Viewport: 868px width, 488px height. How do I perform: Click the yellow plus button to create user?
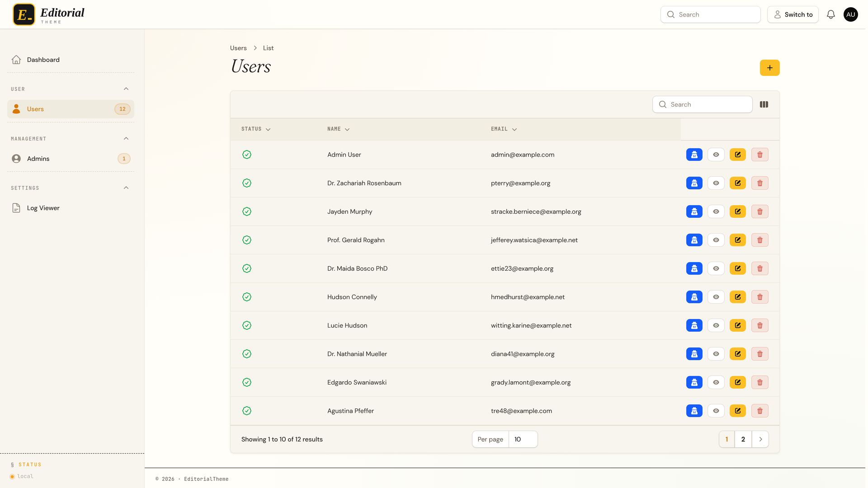pyautogui.click(x=769, y=68)
